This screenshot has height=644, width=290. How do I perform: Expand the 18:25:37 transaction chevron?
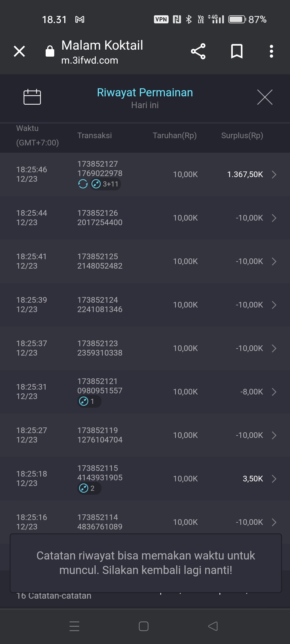coord(274,348)
